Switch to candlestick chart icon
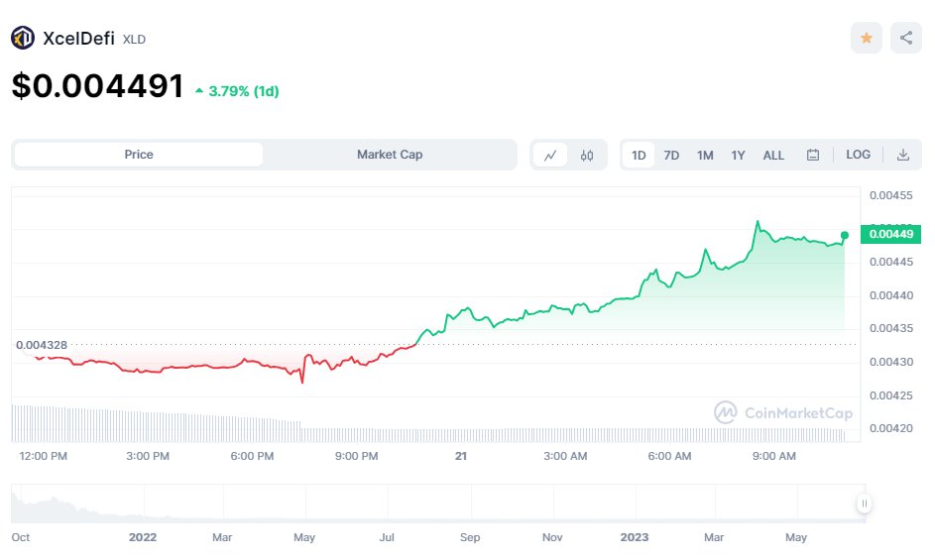 click(x=587, y=155)
